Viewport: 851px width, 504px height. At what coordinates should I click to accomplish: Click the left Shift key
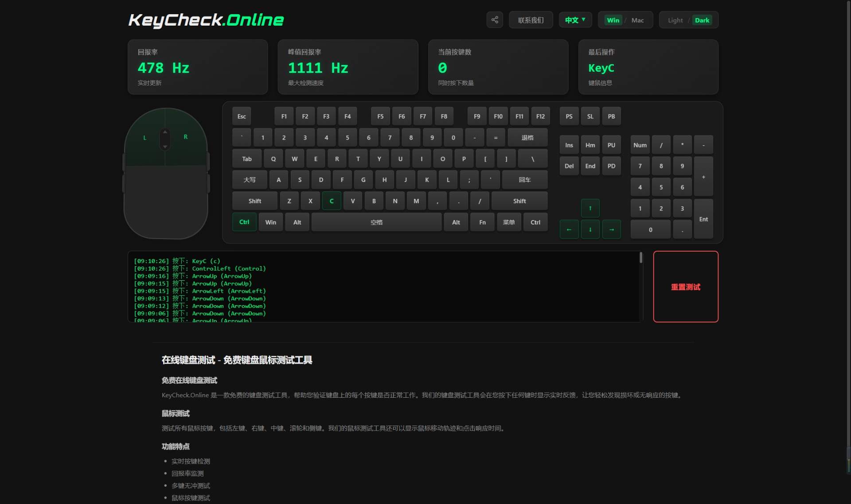(255, 201)
